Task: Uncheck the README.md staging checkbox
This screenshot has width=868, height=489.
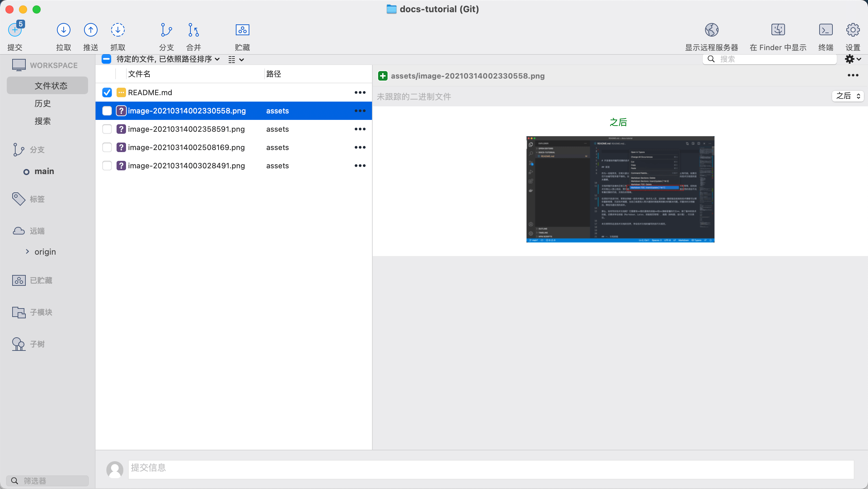Action: (107, 92)
